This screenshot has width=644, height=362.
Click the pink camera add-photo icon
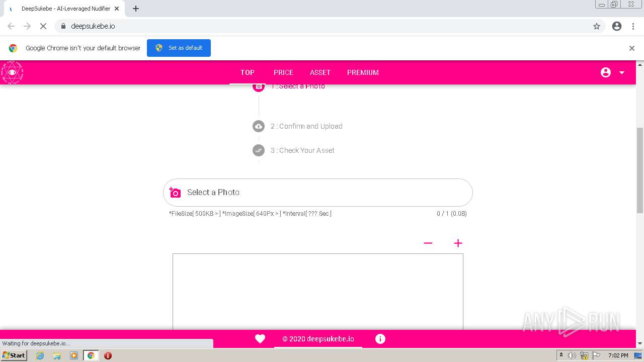(x=175, y=193)
